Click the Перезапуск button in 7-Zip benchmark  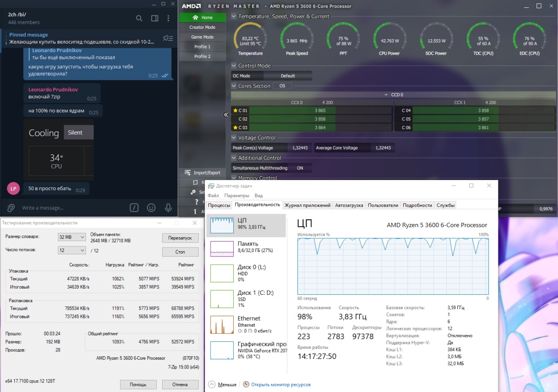180,238
